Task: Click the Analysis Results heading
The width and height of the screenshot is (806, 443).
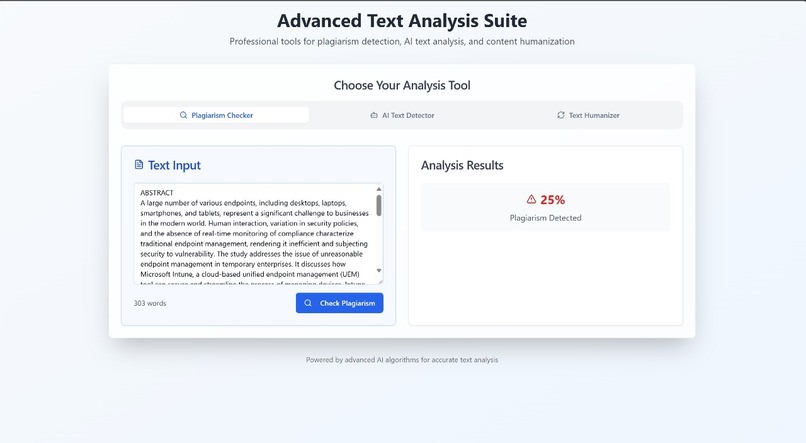Action: tap(462, 165)
